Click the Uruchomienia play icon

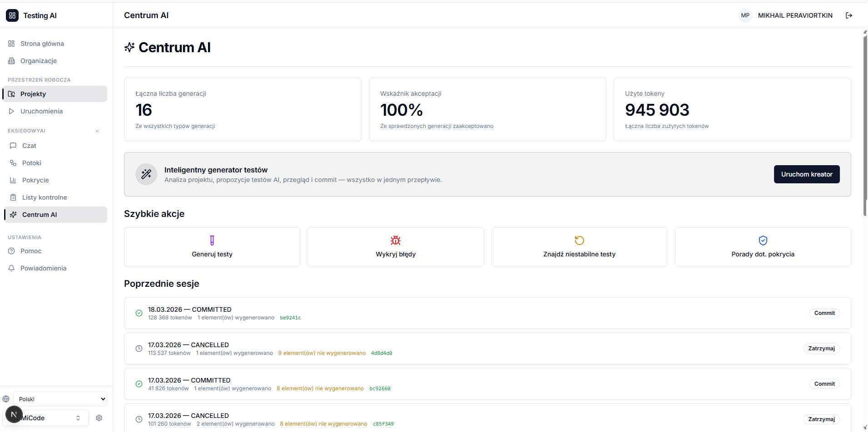[x=11, y=111]
